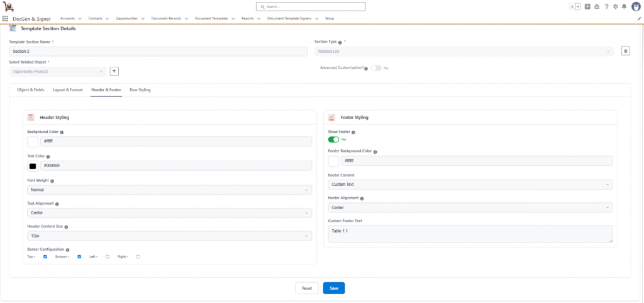Check the Left border checkbox

(x=108, y=256)
